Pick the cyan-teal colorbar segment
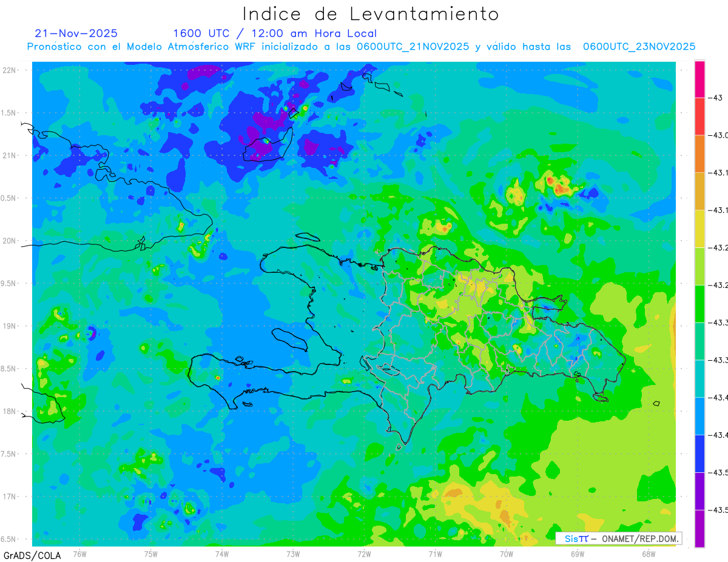 [699, 379]
